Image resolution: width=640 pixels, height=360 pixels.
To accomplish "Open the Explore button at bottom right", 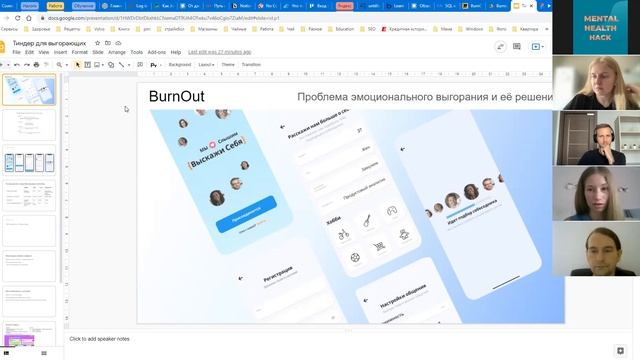I will 620,351.
